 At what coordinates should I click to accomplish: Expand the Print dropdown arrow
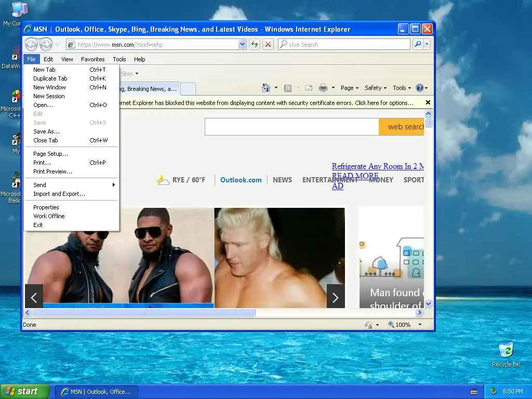coord(333,88)
